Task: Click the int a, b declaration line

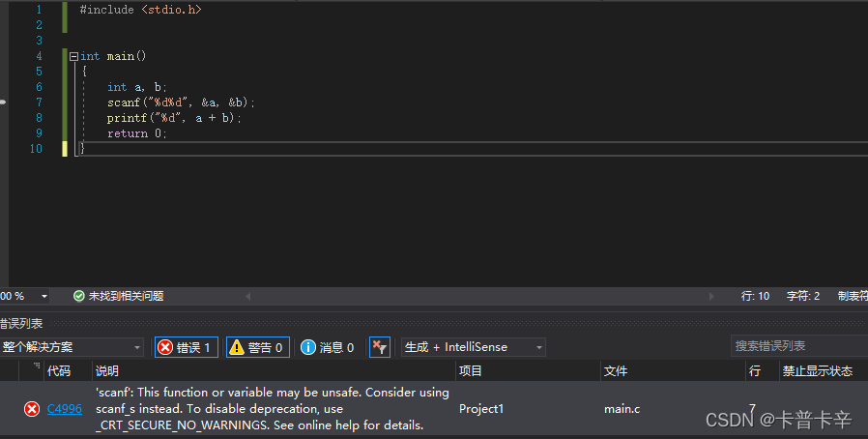Action: (x=136, y=87)
